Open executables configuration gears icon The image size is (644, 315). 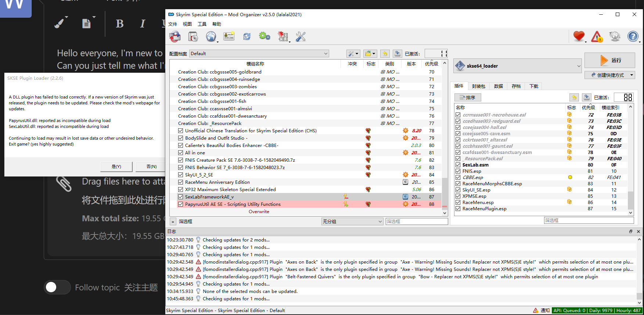(x=265, y=36)
